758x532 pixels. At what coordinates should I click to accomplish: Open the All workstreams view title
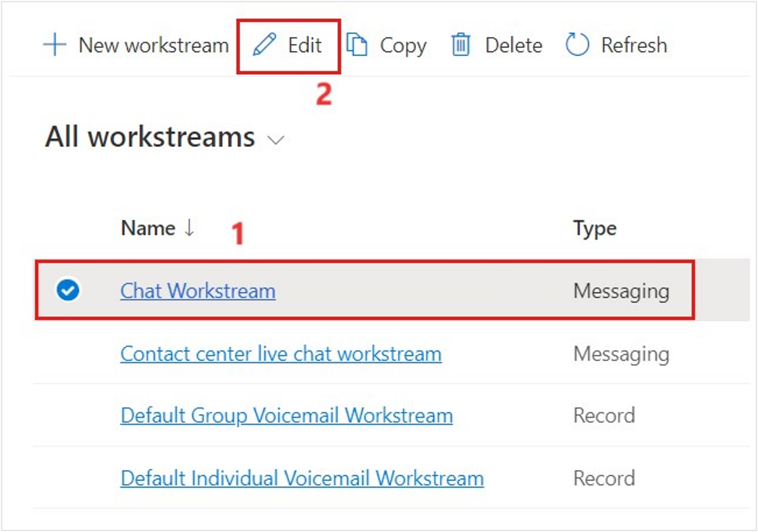150,137
